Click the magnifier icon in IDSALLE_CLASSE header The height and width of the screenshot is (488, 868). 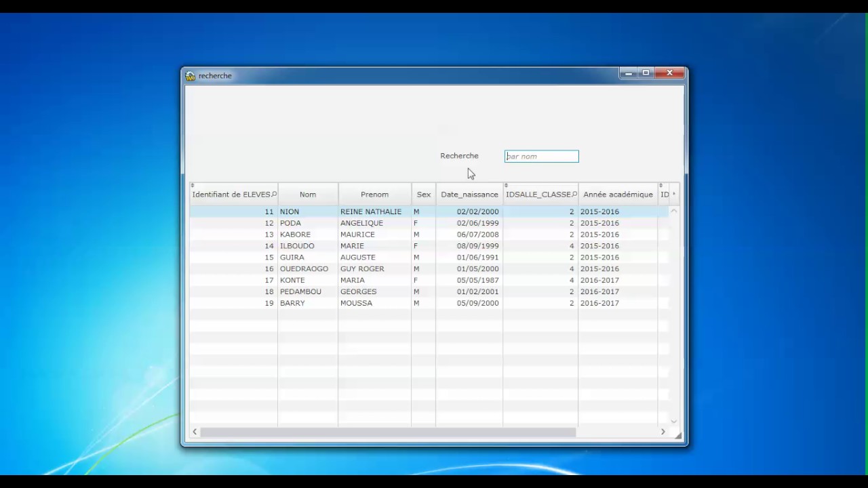(x=574, y=195)
